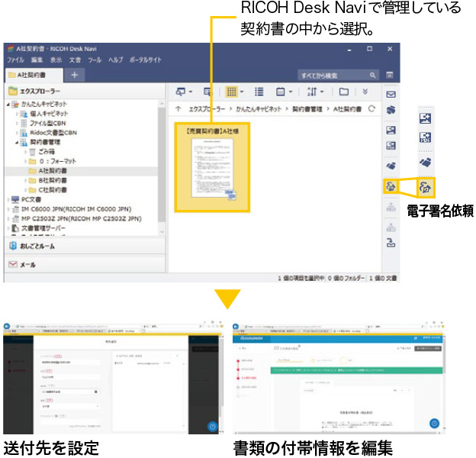Open the ファイル menu
The width and height of the screenshot is (476, 458).
[16, 60]
